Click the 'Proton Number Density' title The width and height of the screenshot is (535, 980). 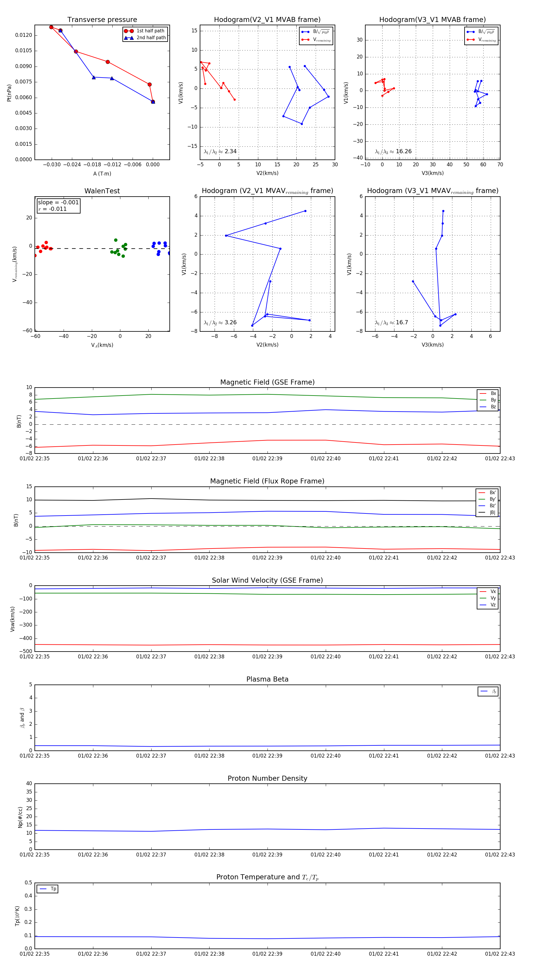point(267,778)
